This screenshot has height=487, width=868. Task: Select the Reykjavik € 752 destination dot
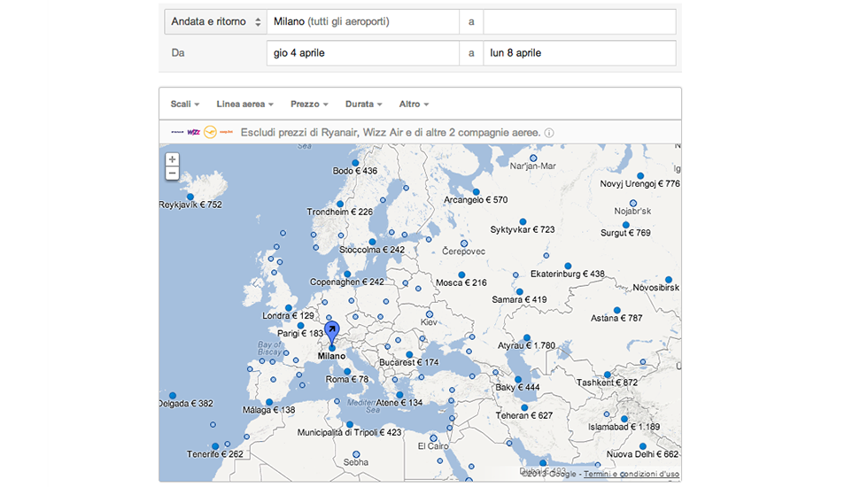click(190, 197)
